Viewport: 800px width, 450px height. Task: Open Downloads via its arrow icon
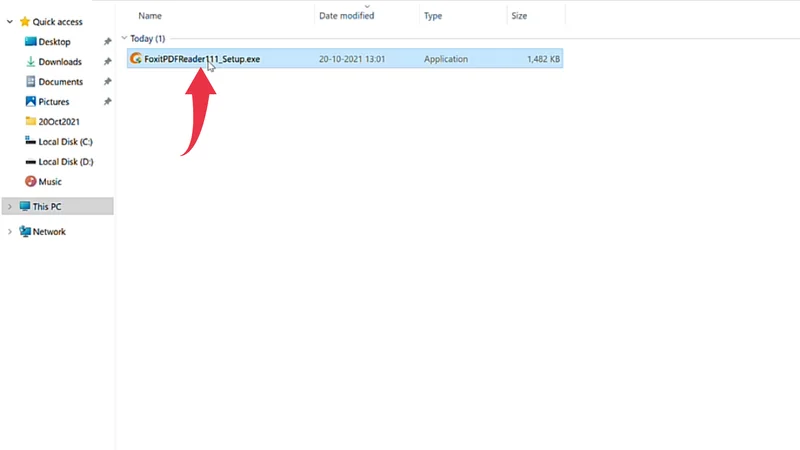pos(30,62)
